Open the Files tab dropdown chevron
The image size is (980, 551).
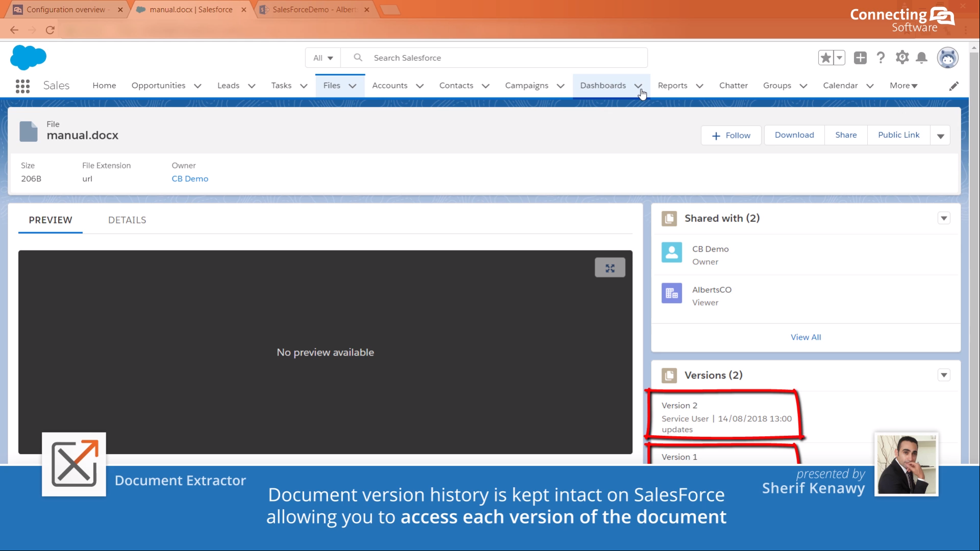(354, 86)
